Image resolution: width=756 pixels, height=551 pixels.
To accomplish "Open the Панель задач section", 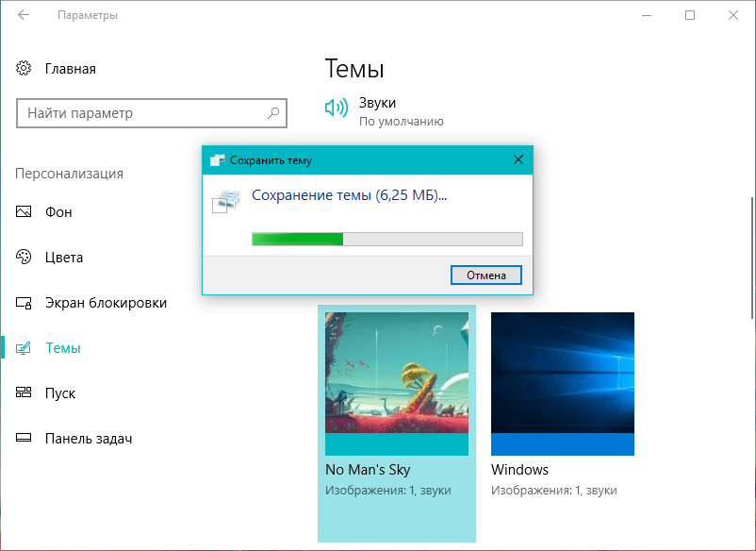I will click(89, 439).
